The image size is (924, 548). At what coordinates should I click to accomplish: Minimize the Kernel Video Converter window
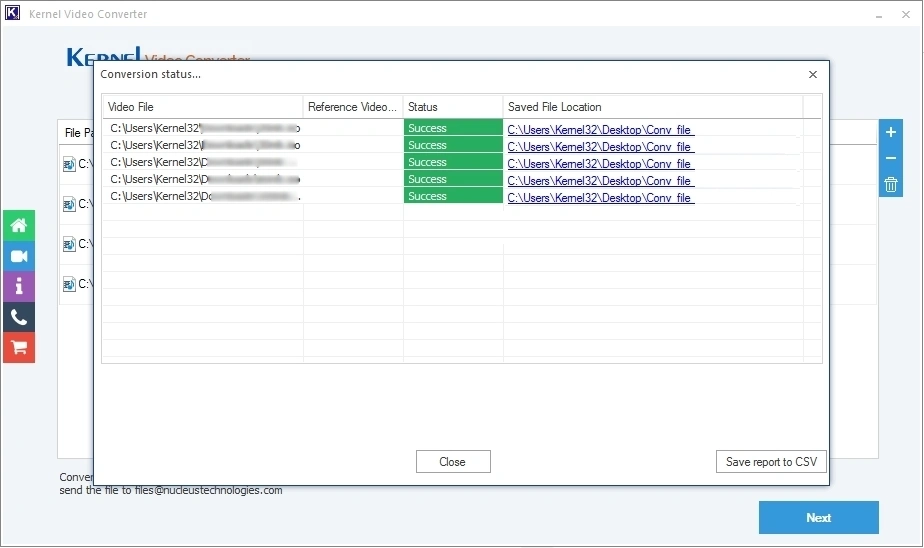[x=879, y=15]
